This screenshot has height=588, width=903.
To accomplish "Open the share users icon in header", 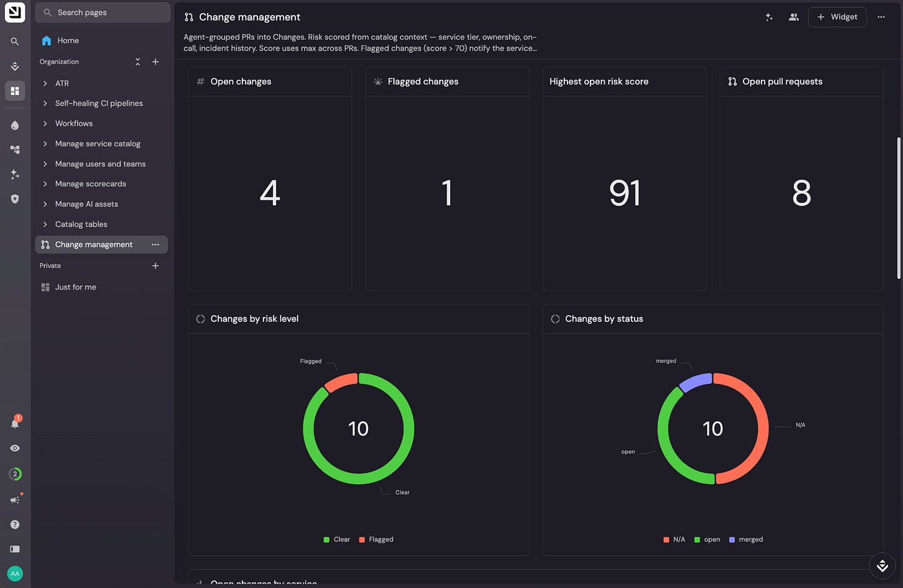I will click(x=793, y=17).
